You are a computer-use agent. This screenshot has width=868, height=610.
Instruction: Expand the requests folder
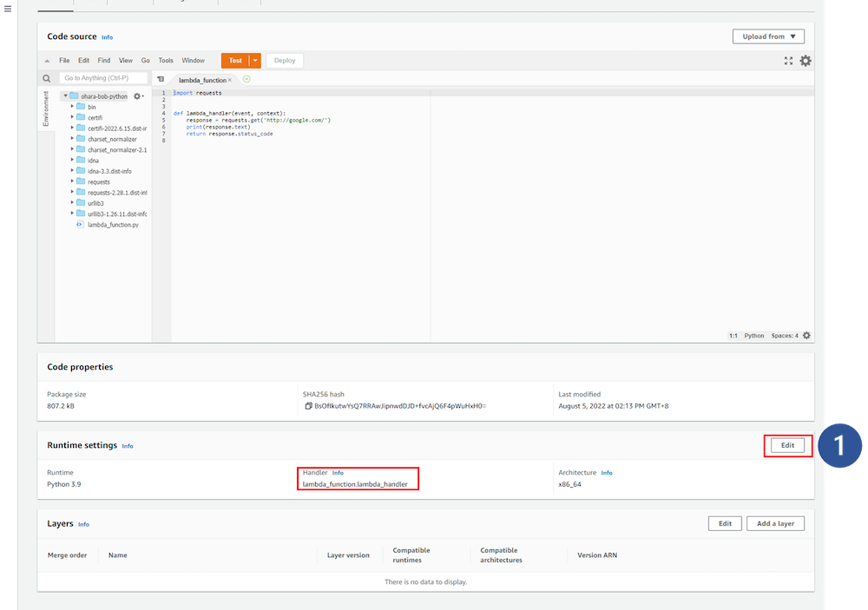click(x=73, y=182)
